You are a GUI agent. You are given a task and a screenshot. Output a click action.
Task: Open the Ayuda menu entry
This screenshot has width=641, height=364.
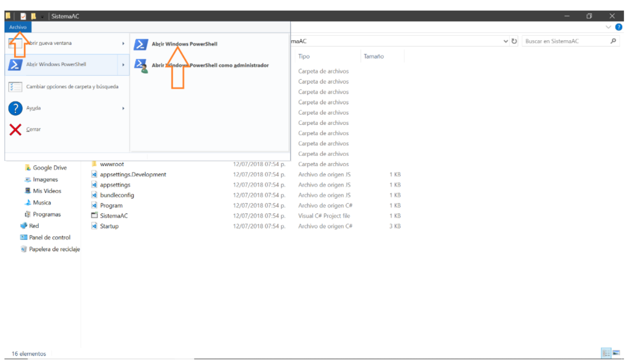[67, 108]
